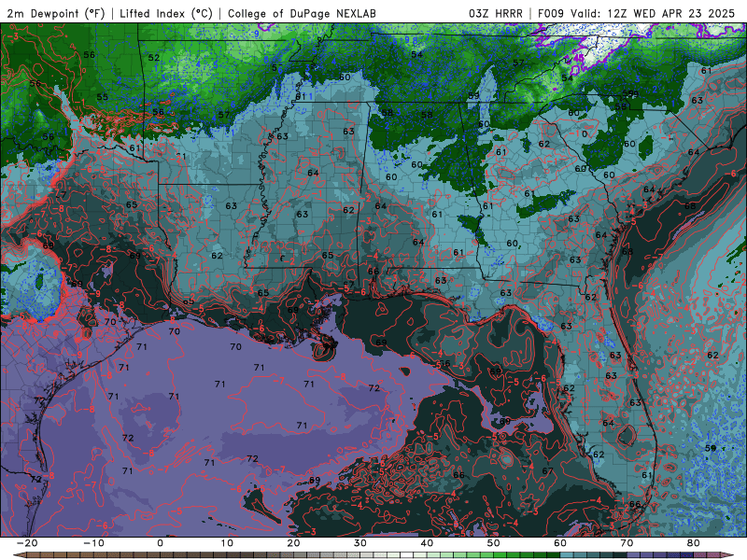The image size is (747, 560).
Task: Click the '03Z HRRR' model run label
Action: pos(496,13)
